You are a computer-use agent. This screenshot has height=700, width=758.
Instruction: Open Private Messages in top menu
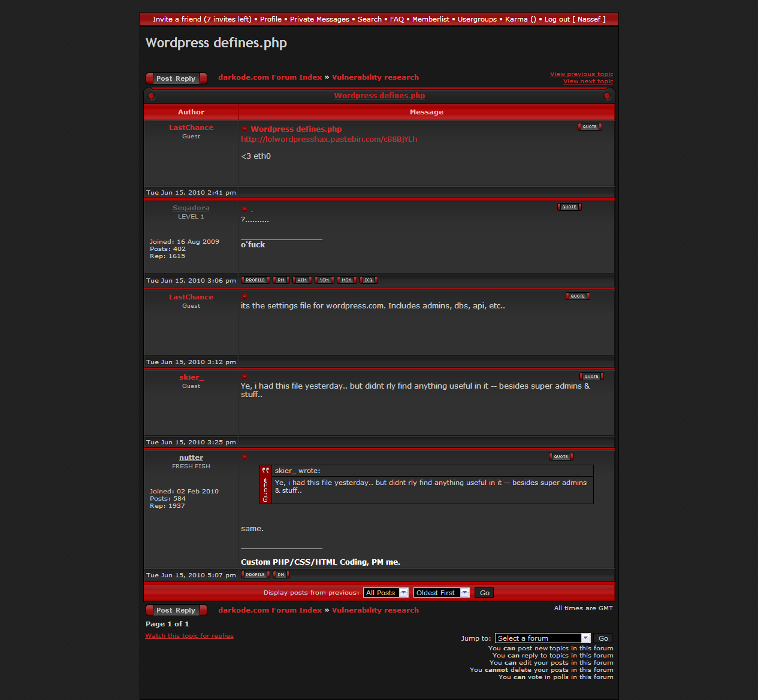[x=319, y=19]
